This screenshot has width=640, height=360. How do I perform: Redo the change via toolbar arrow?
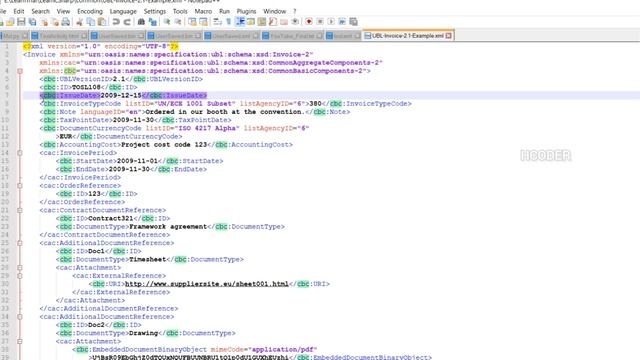point(127,22)
